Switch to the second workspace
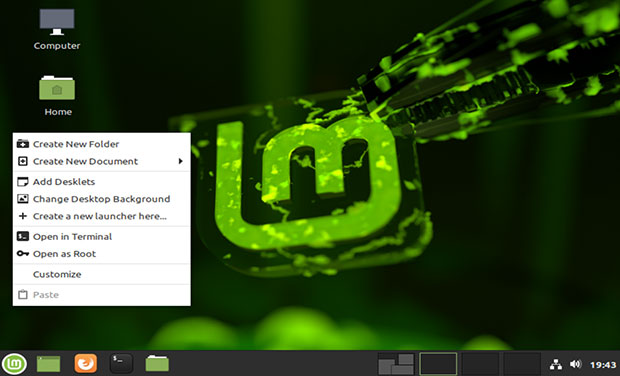 click(x=480, y=364)
